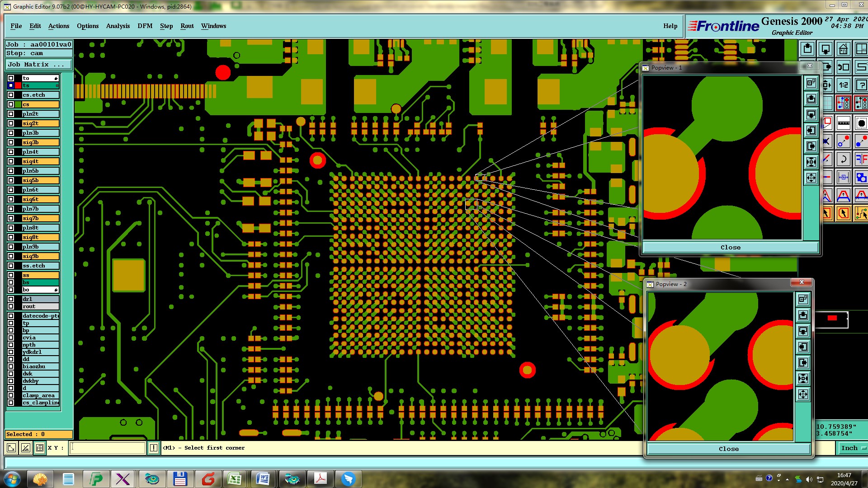Click the black octagon feature-select icon
This screenshot has width=868, height=488.
(861, 122)
